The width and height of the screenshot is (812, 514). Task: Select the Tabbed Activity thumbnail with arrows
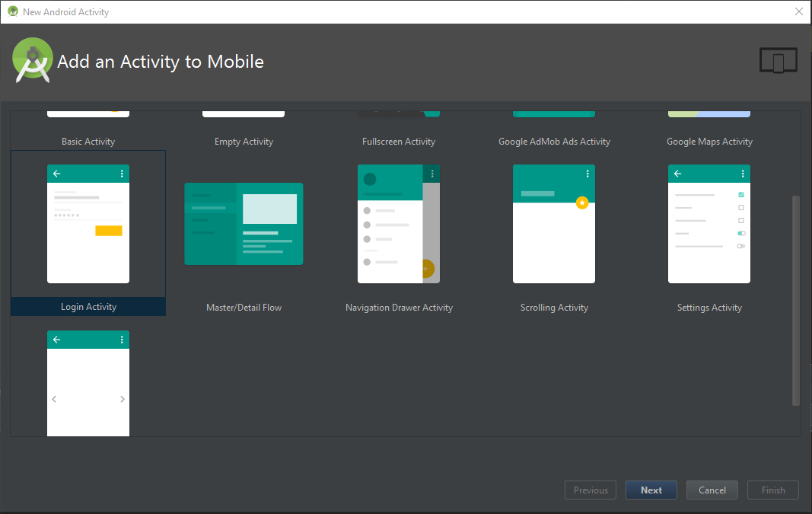pyautogui.click(x=88, y=384)
